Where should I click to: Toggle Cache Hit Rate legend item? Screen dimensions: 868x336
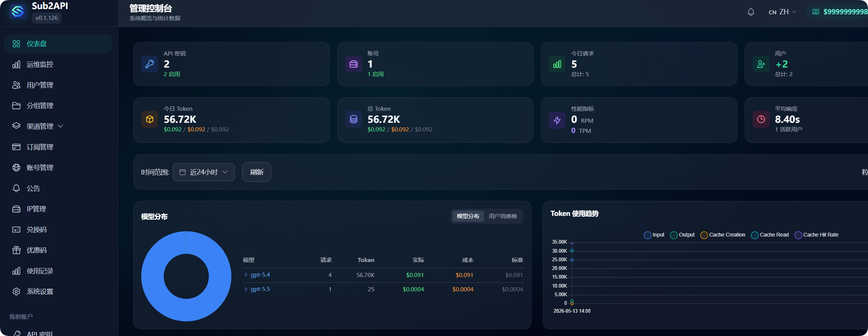[817, 235]
